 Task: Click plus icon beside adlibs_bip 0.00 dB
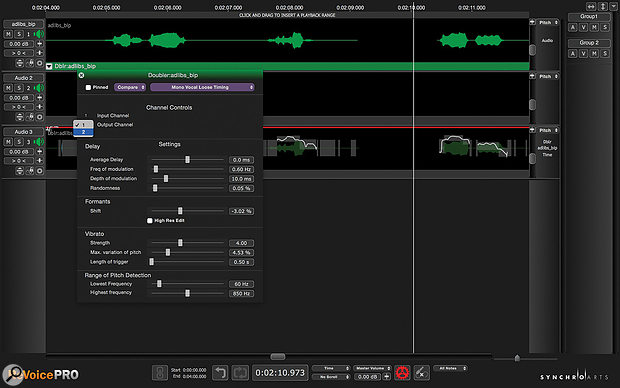tap(40, 44)
